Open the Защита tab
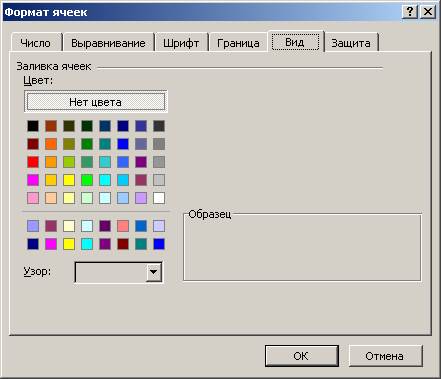Screen dimensions: 441x379 pyautogui.click(x=351, y=43)
